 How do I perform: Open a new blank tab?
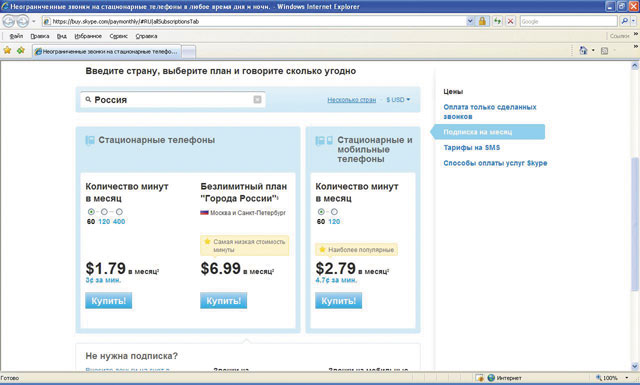[188, 51]
